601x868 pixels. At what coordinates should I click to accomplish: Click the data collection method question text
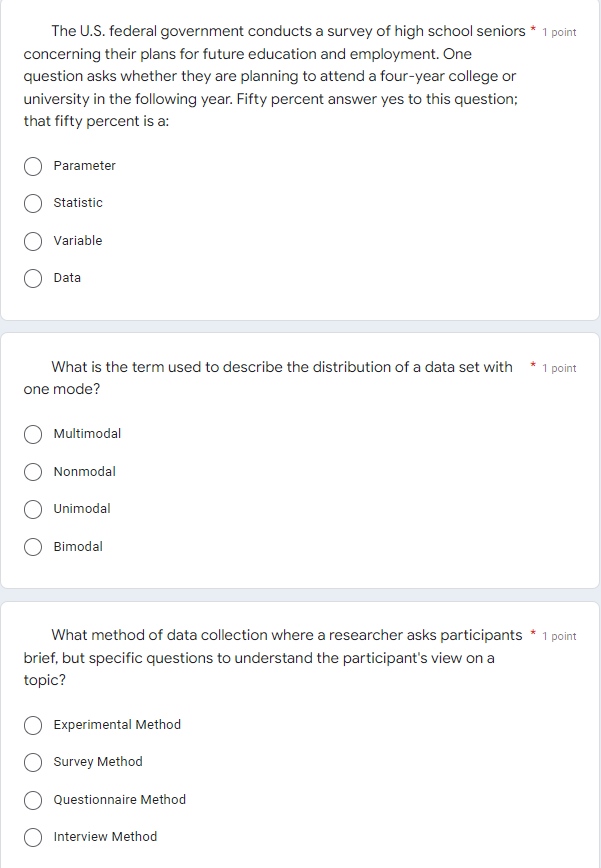click(x=270, y=657)
